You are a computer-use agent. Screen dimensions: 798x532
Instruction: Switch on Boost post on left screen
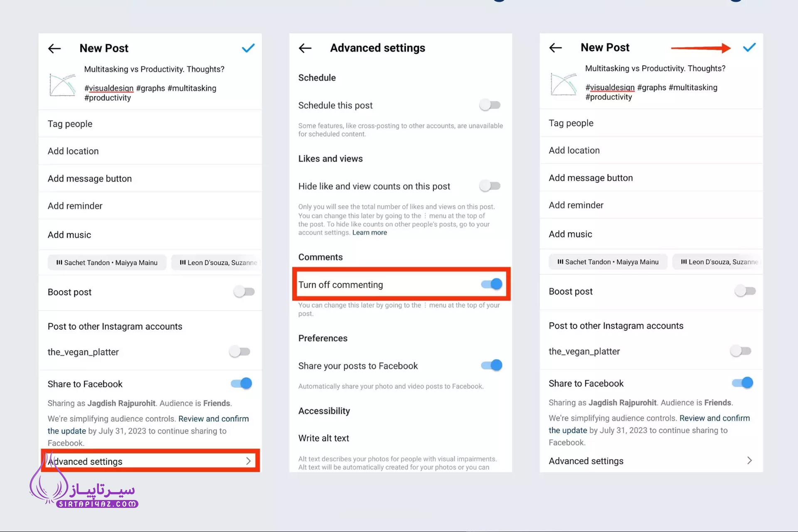click(x=244, y=292)
